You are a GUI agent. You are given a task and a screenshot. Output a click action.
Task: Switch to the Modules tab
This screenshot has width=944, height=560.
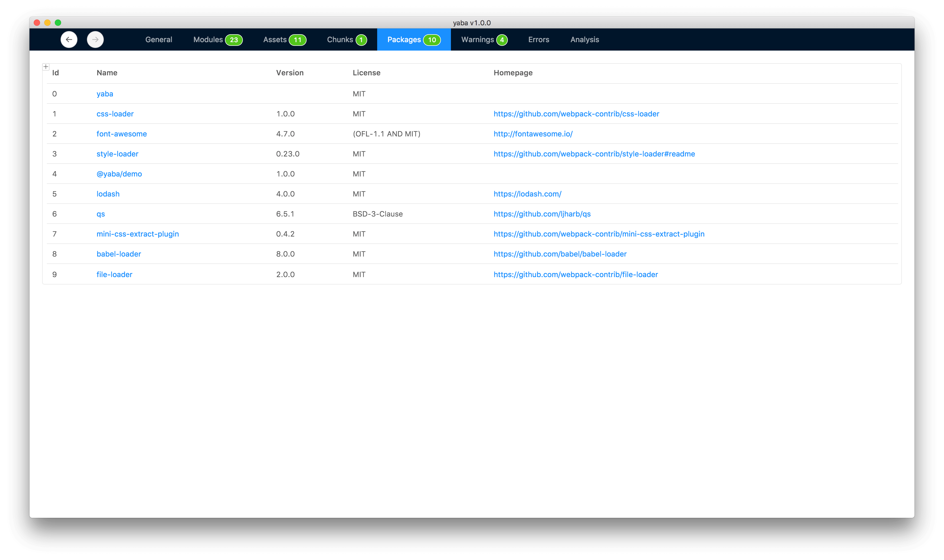(x=218, y=40)
